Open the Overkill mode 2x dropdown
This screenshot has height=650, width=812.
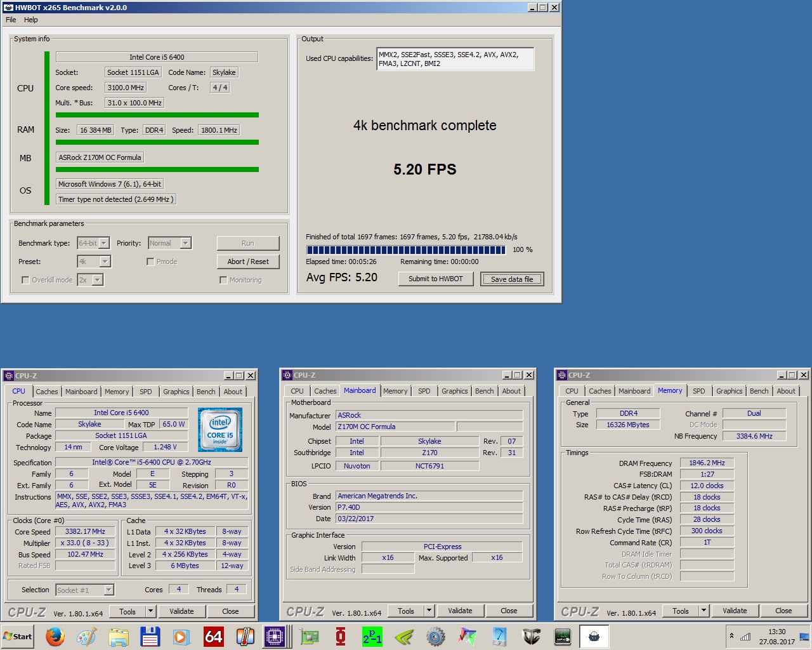click(x=98, y=280)
